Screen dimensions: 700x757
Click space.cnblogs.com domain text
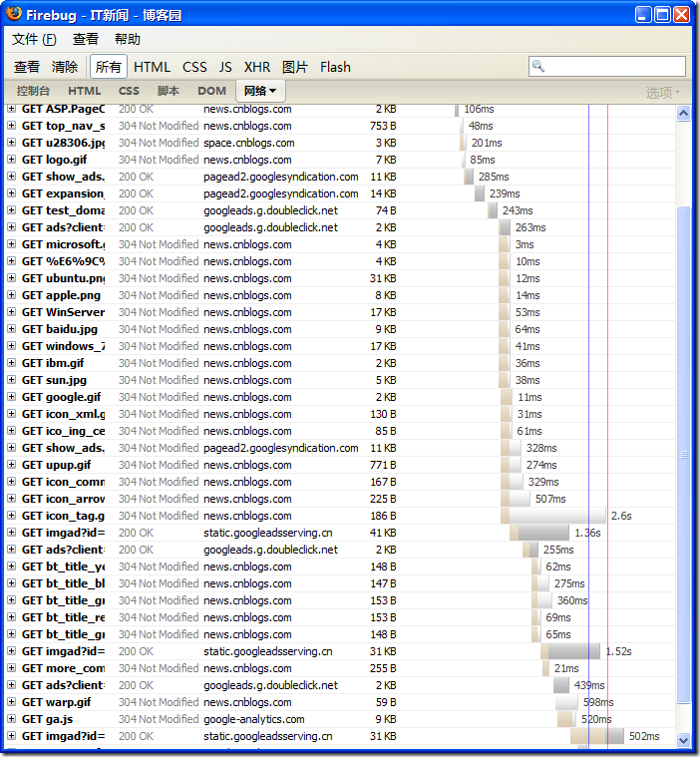point(249,143)
